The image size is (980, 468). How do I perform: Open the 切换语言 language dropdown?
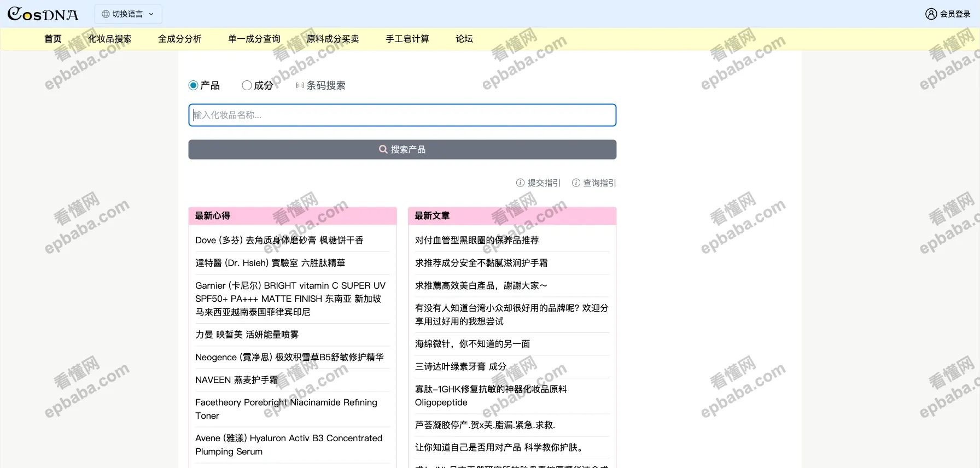point(128,14)
